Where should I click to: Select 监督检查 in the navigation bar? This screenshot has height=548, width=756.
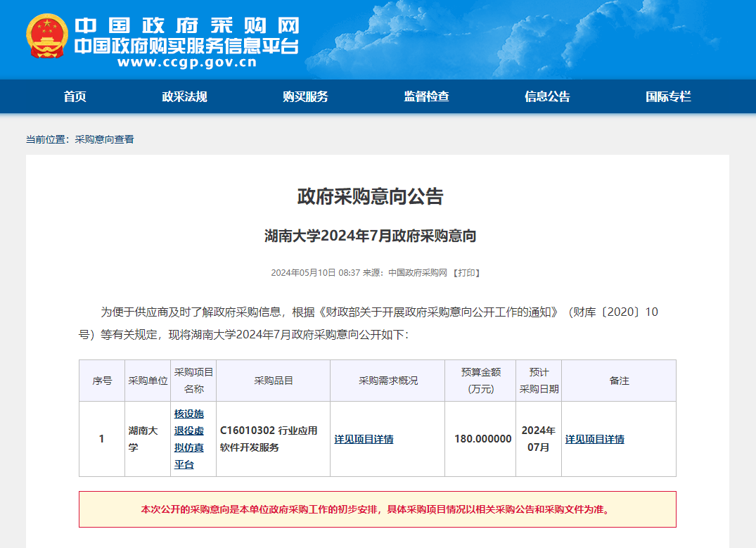click(x=426, y=96)
